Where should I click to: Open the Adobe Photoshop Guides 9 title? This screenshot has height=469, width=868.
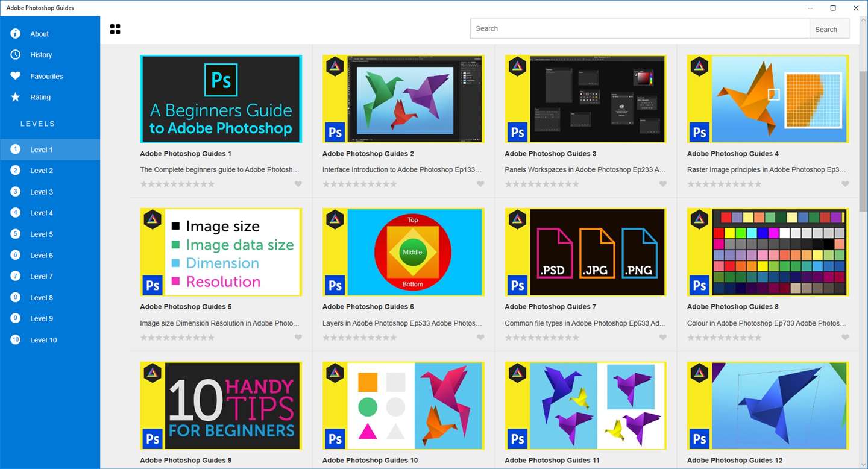coord(186,461)
